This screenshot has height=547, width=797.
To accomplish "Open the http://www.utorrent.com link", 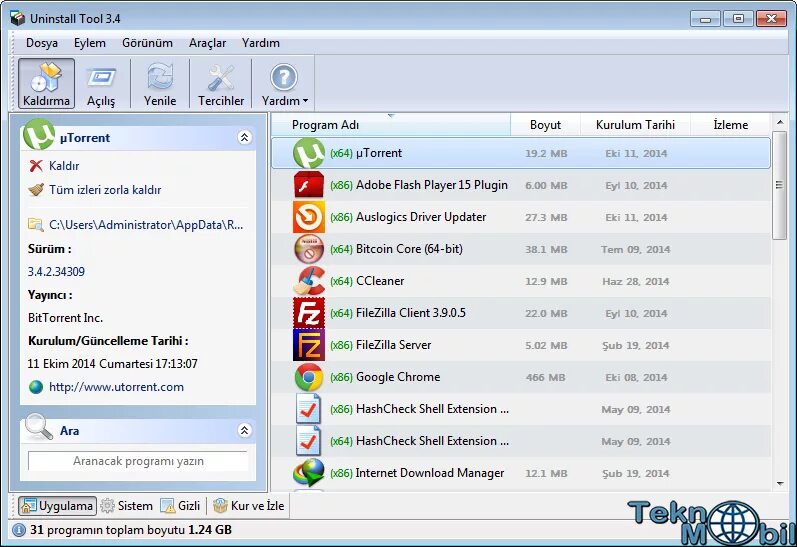I will click(x=116, y=387).
